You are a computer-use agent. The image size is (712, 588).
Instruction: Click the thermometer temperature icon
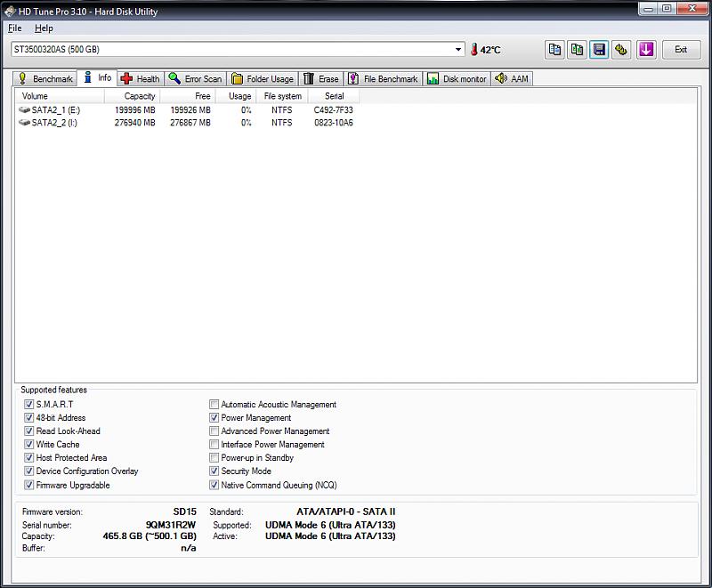coord(473,50)
